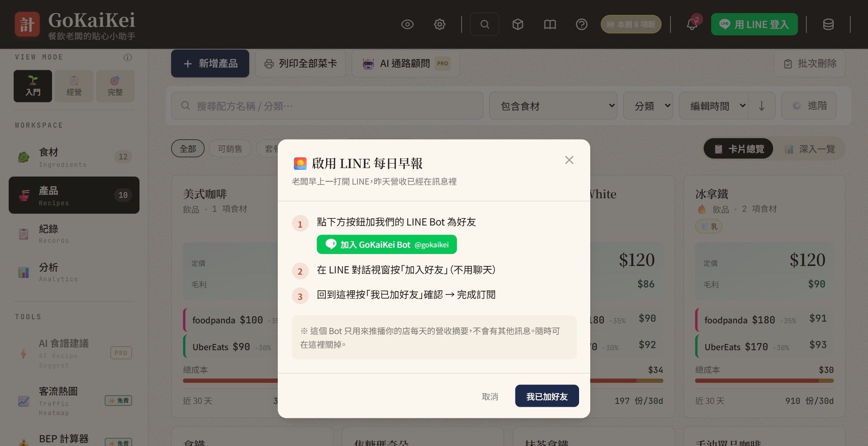Click sunrise icon in dialog title

click(300, 164)
